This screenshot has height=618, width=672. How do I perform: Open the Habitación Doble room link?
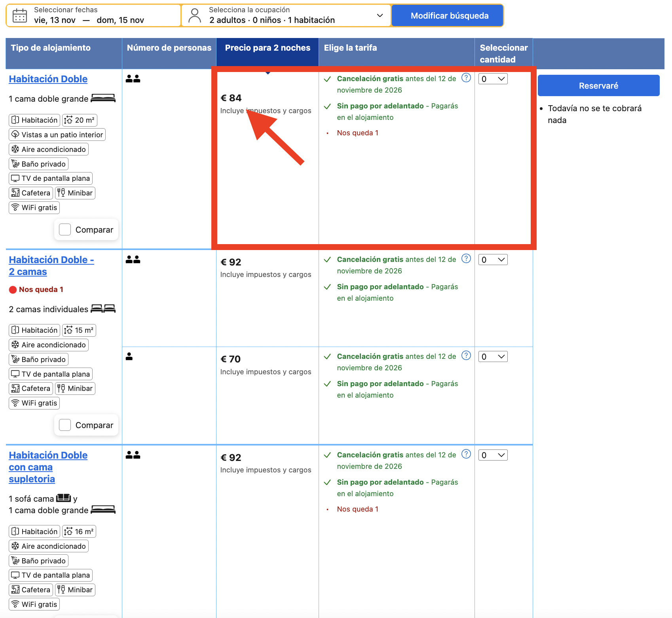48,79
